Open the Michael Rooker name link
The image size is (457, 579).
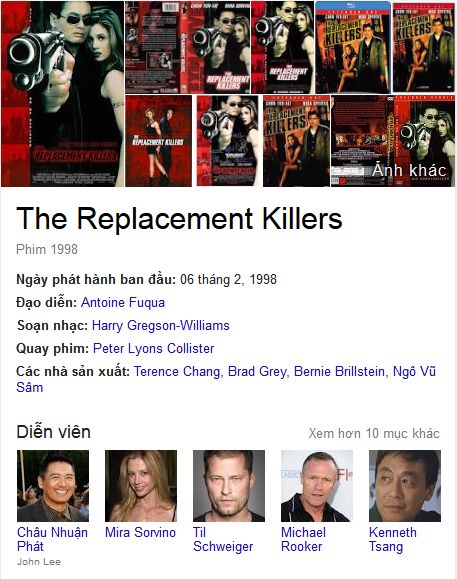tap(303, 539)
